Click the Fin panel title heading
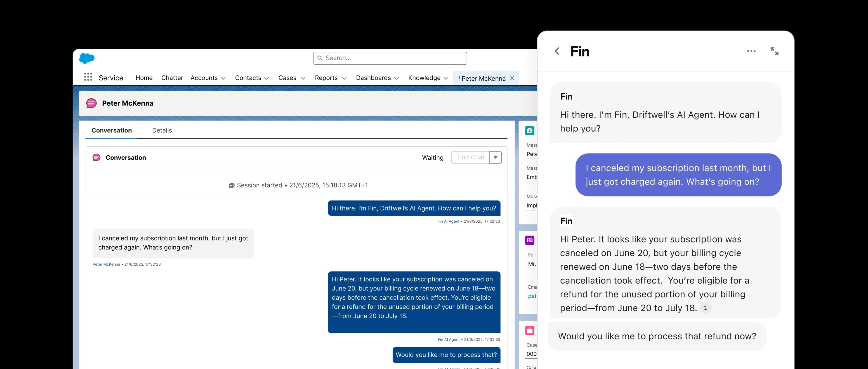The height and width of the screenshot is (369, 868). pos(580,51)
